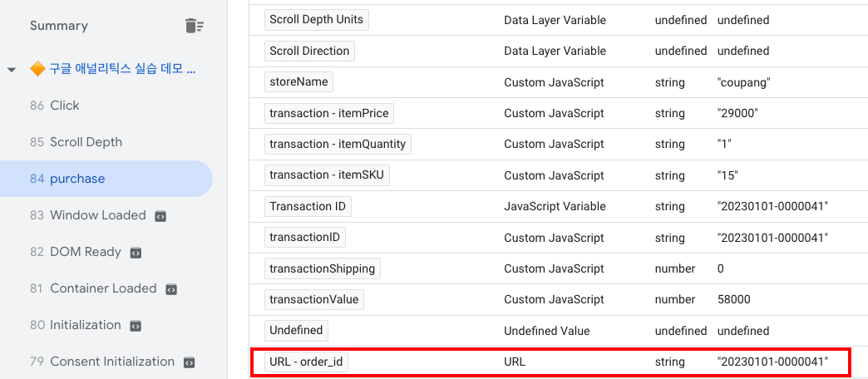Open the Summary view

click(x=58, y=26)
